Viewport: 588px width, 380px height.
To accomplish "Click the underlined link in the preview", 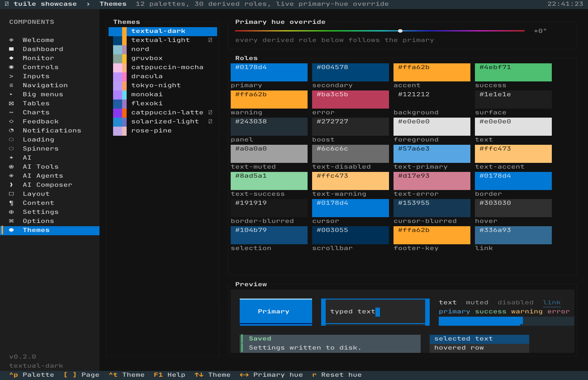I will pos(551,302).
